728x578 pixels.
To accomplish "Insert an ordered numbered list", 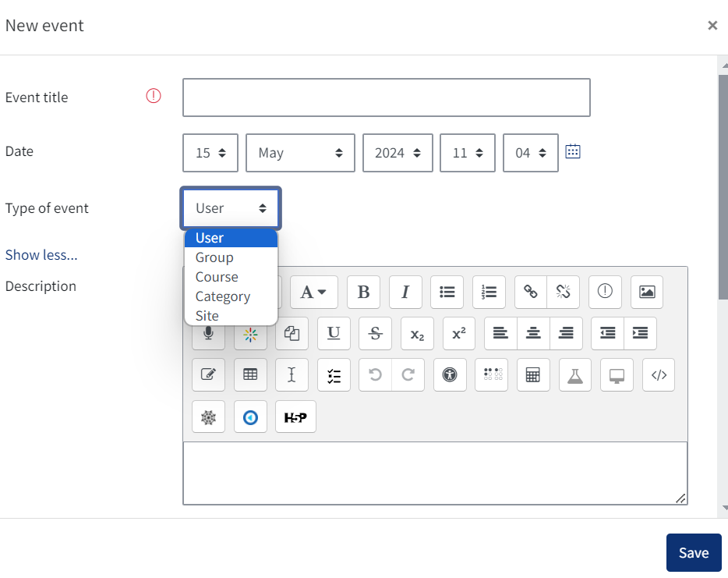I will 489,293.
